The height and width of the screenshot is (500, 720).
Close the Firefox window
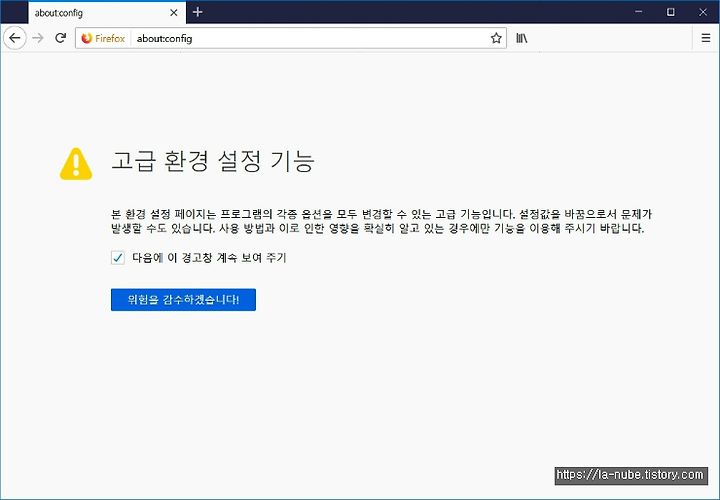click(x=703, y=12)
